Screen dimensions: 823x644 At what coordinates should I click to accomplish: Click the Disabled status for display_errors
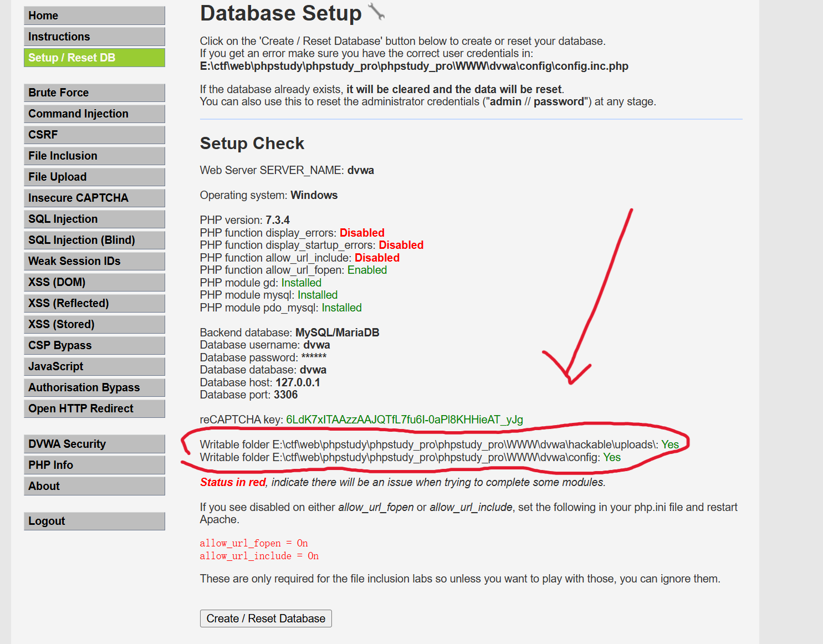[x=362, y=233]
